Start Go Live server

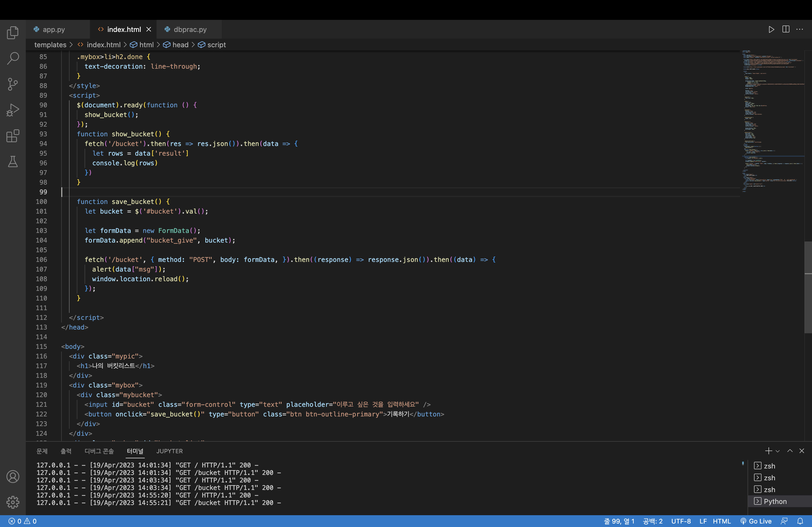(x=756, y=521)
